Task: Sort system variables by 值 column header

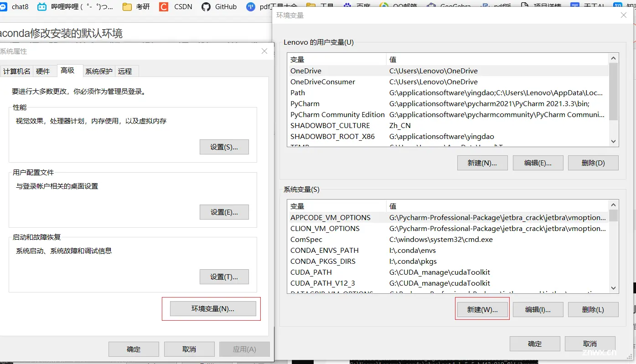Action: click(497, 206)
